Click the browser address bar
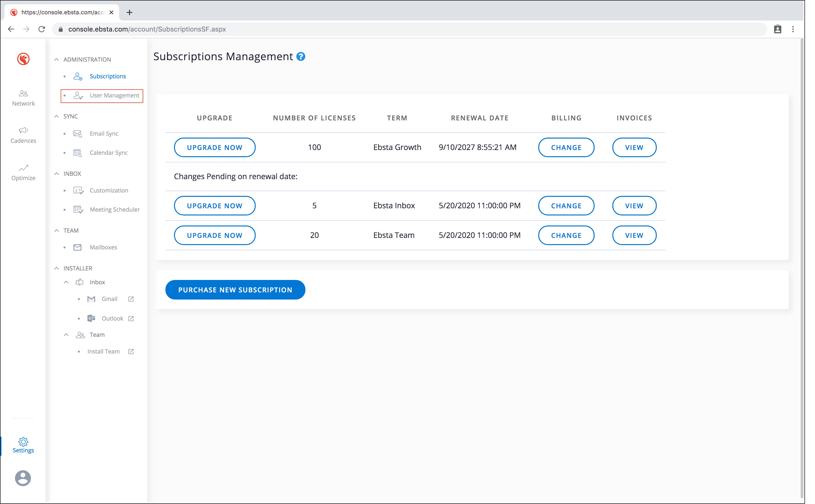This screenshot has width=815, height=504. pos(400,29)
